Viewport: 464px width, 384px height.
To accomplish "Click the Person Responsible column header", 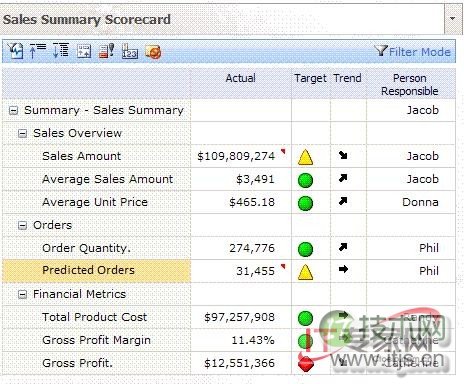I will tap(410, 84).
